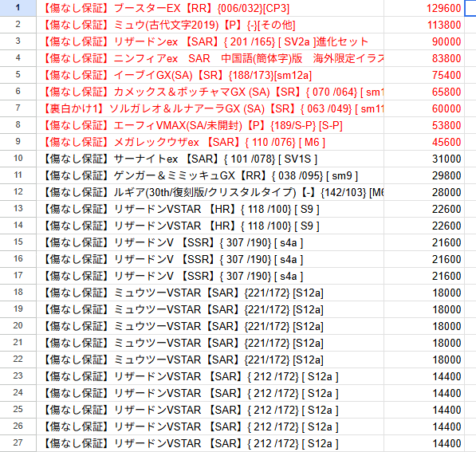Click ミュウツーVSTAR cell in row 20
This screenshot has width=476, height=452.
coord(210,326)
